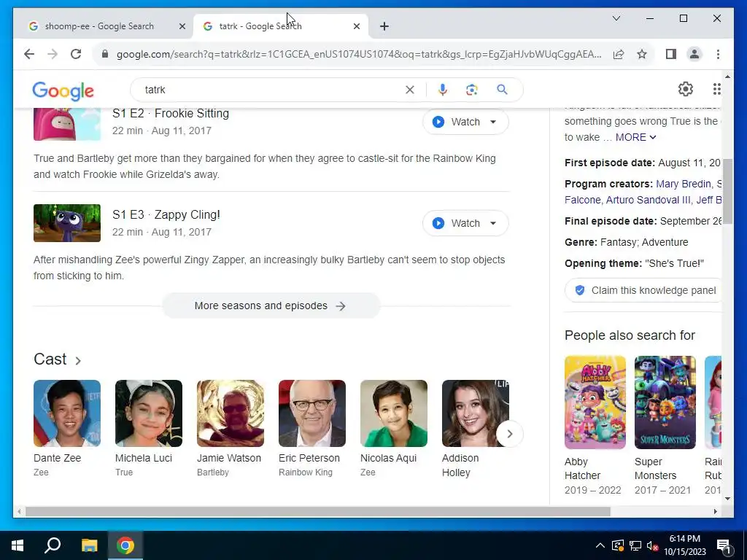Click into the tatrk search field
The width and height of the screenshot is (747, 560).
click(x=271, y=90)
